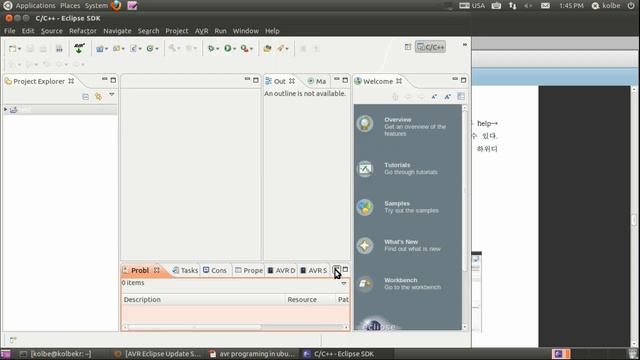Click the AVR upload to device icon
Image resolution: width=640 pixels, height=360 pixels.
pos(79,48)
